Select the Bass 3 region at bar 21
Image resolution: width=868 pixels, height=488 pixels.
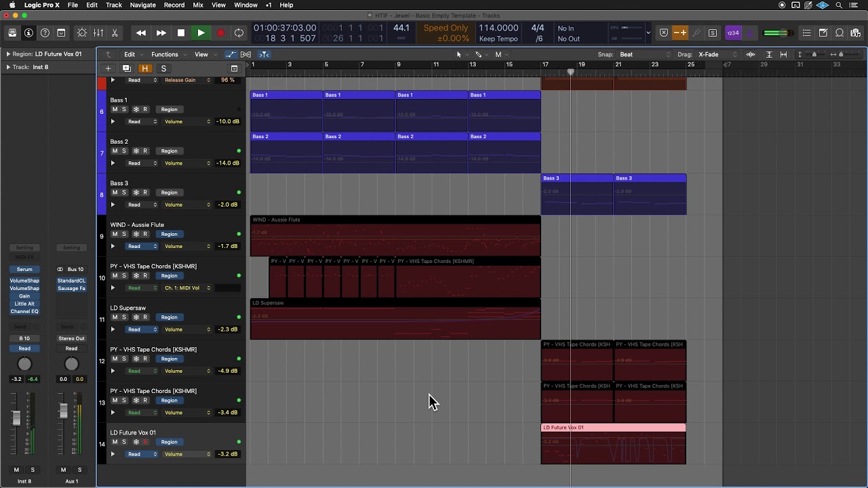pos(650,195)
